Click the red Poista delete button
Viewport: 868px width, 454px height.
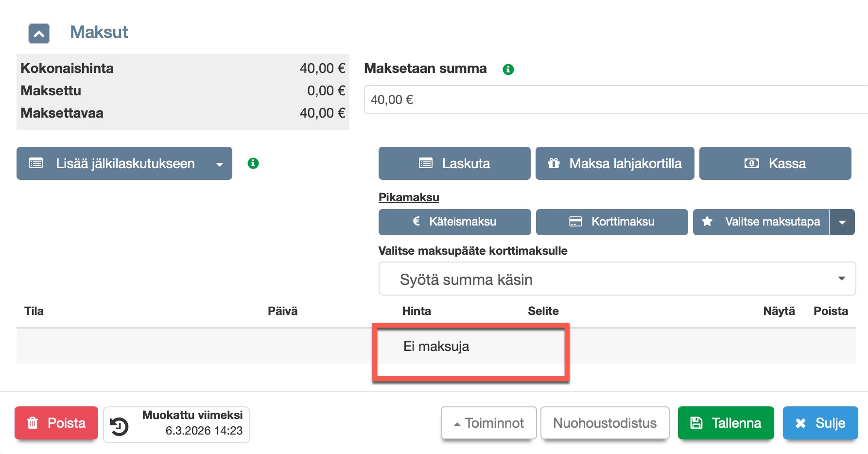coord(56,423)
